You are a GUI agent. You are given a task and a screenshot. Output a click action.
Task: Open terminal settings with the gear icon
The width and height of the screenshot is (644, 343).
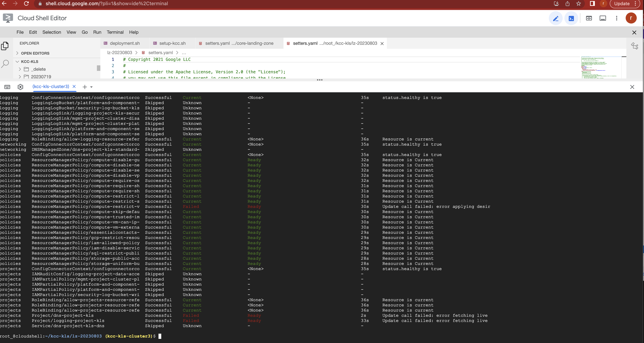(20, 87)
